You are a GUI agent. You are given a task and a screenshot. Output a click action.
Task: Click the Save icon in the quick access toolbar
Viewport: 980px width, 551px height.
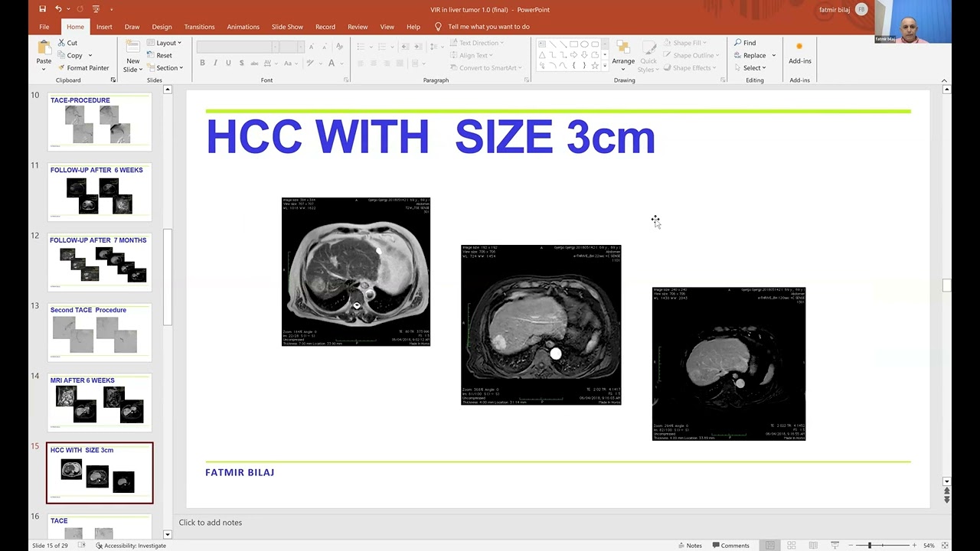[x=42, y=9]
